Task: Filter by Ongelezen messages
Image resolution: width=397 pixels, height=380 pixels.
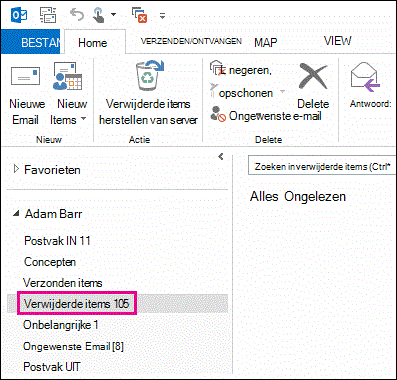Action: click(x=315, y=197)
